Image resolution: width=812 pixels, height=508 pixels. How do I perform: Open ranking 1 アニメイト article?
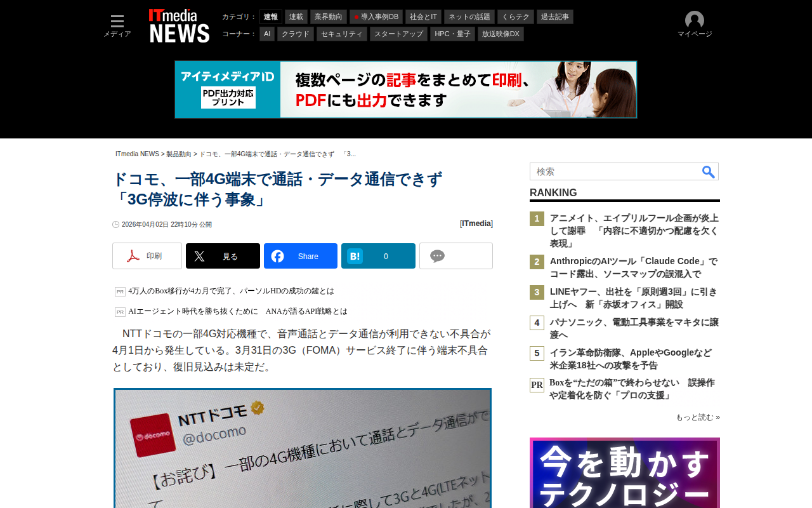click(x=634, y=231)
